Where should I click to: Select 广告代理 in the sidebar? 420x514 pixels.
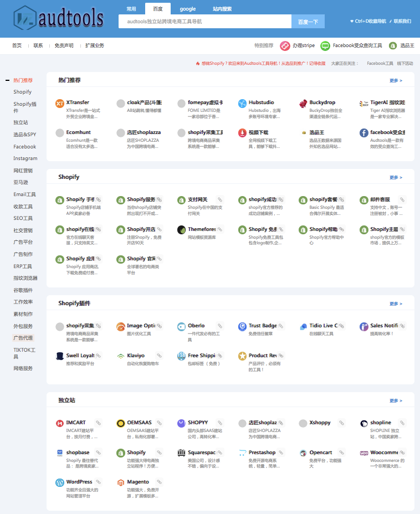(x=23, y=338)
